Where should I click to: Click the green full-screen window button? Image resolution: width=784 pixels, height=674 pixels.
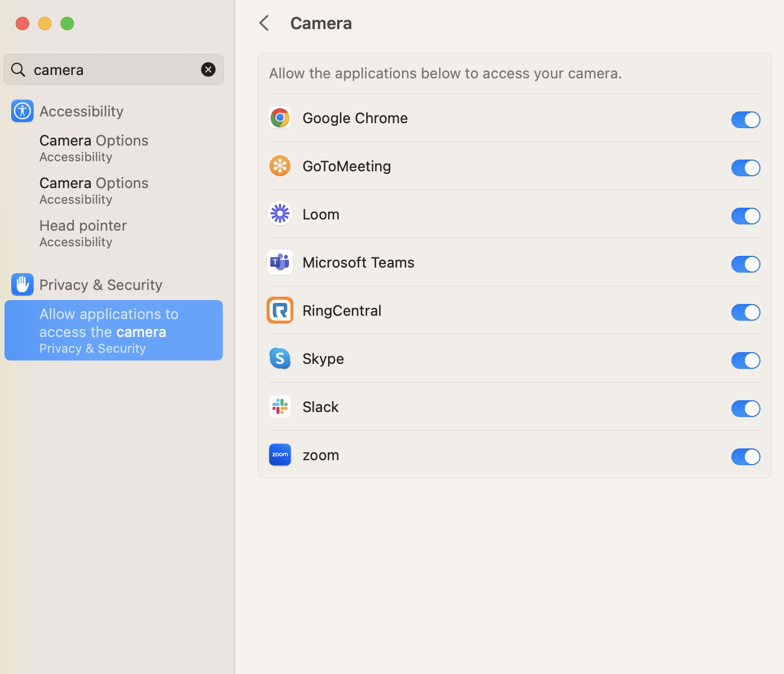coord(67,24)
